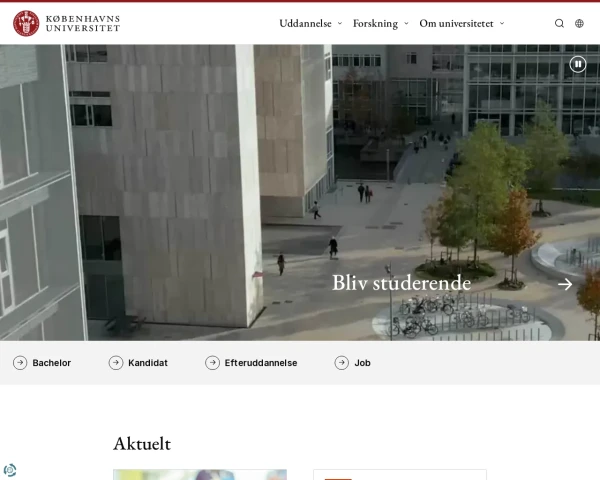
Task: Click the circled arrow icon beside Kandidat
Action: click(116, 362)
